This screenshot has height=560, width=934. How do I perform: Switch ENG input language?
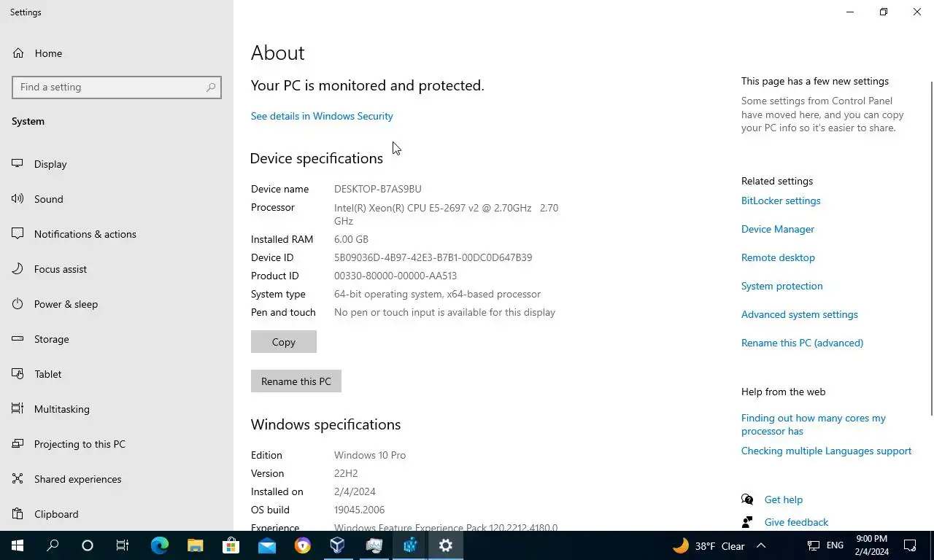pos(835,545)
